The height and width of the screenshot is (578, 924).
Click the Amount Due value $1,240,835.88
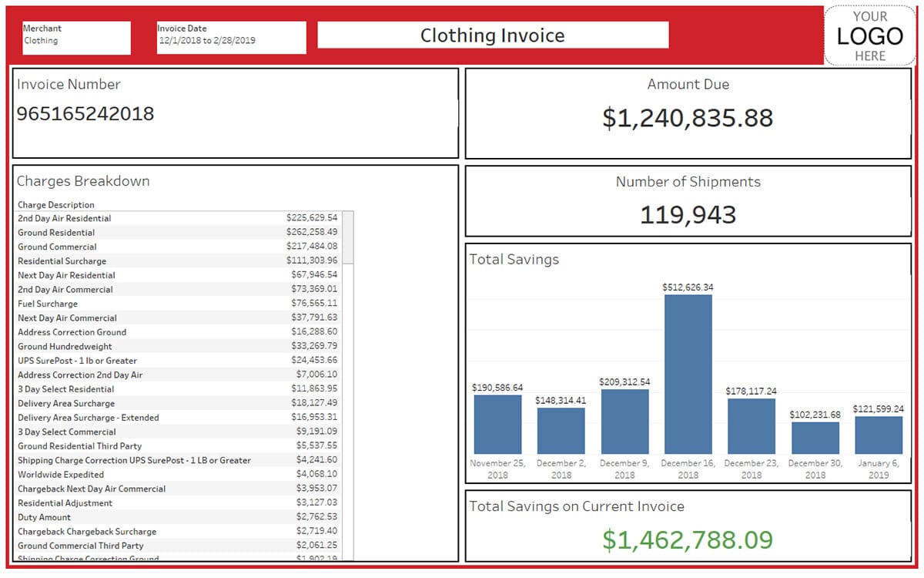(x=688, y=118)
